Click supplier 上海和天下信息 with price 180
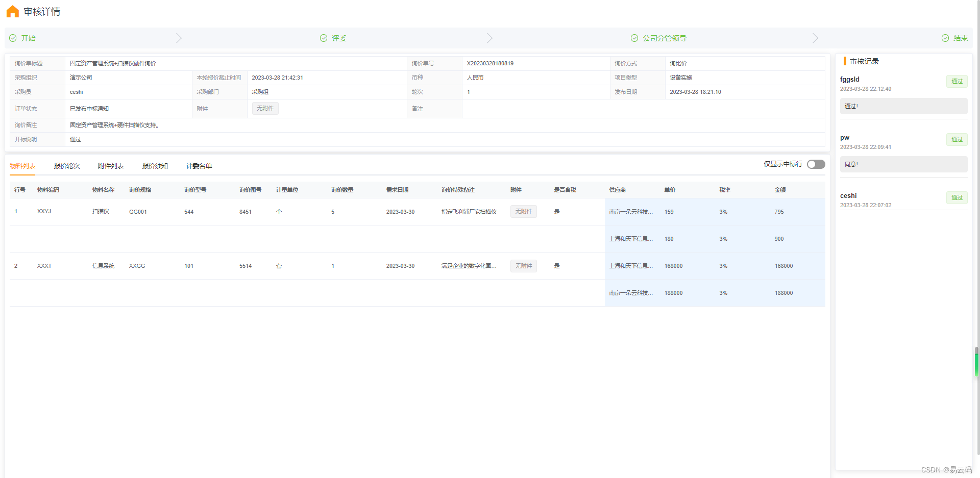 click(631, 239)
